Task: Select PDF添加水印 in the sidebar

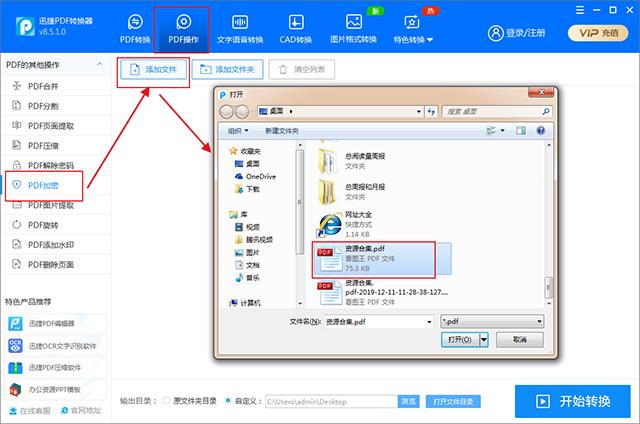Action: (56, 245)
